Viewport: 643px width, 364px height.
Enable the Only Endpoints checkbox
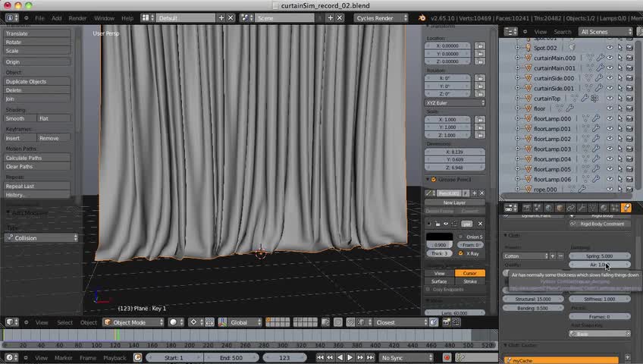coord(428,290)
